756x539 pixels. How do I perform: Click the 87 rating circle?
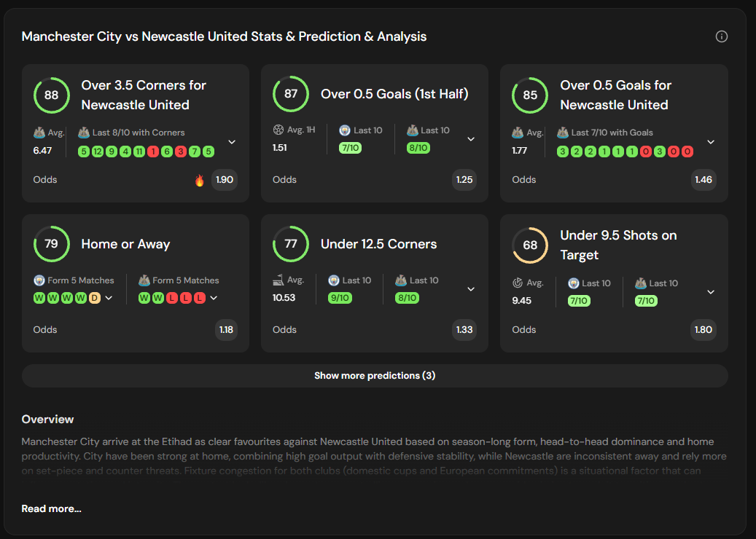click(x=291, y=93)
